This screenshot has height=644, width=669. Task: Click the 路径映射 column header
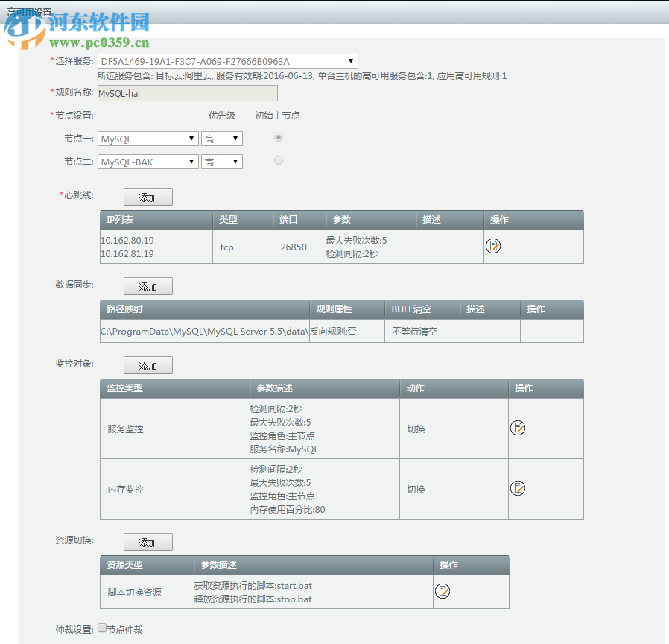coord(205,309)
